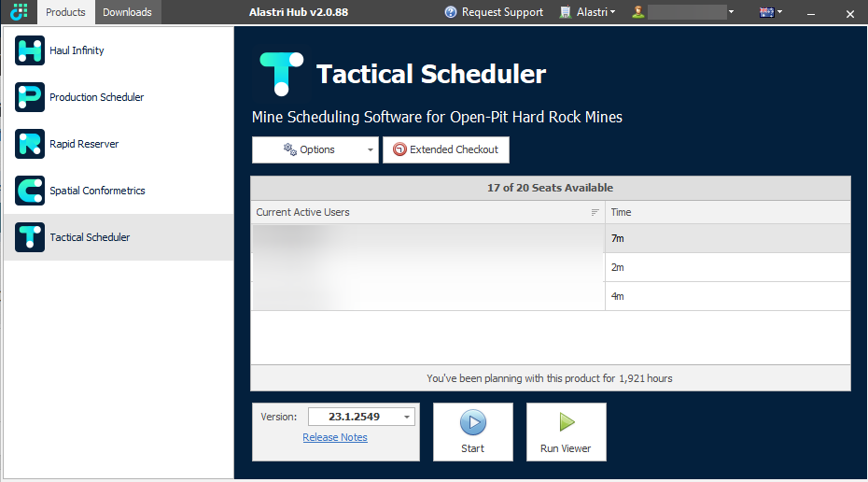Screen dimensions: 868x482
Task: Click the Run Viewer button
Action: pos(567,432)
